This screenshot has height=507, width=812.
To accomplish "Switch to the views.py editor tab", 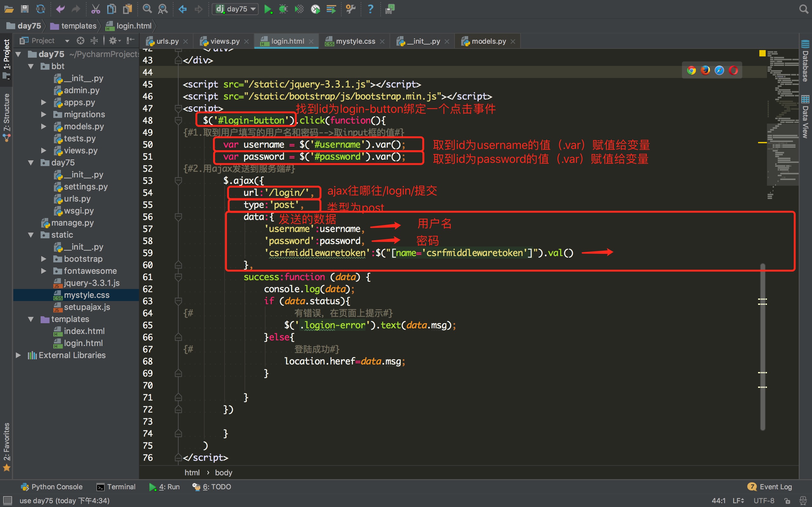I will point(225,41).
